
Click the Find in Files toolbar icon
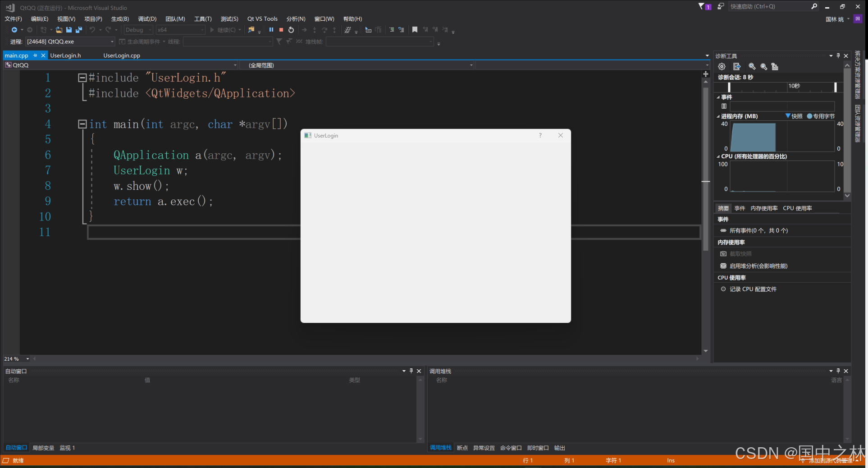(251, 30)
